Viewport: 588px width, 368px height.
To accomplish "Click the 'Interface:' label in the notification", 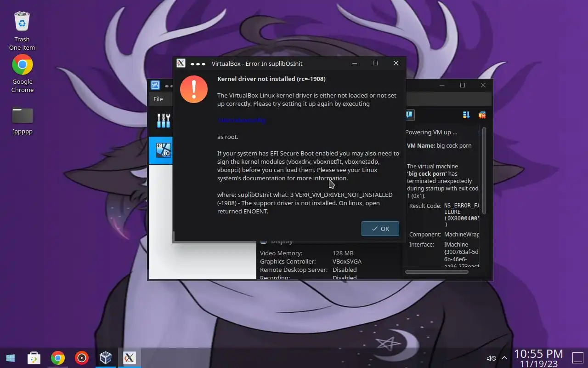I will coord(422,244).
